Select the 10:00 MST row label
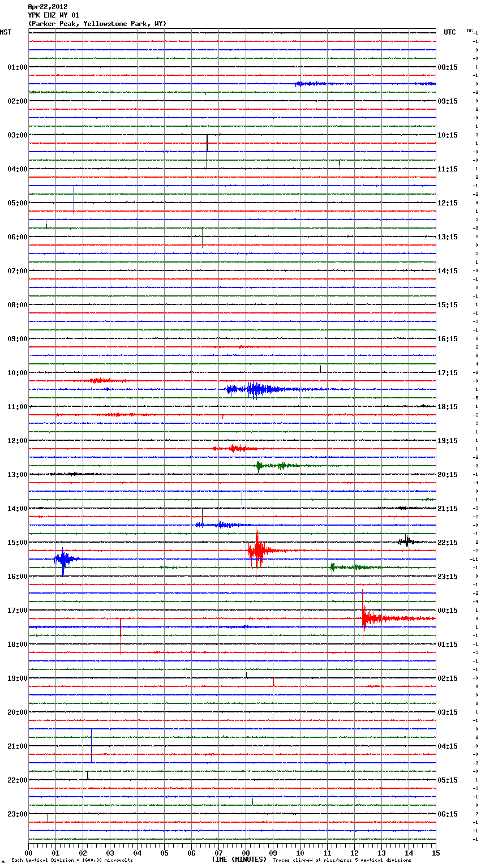The width and height of the screenshot is (481, 868). (18, 373)
